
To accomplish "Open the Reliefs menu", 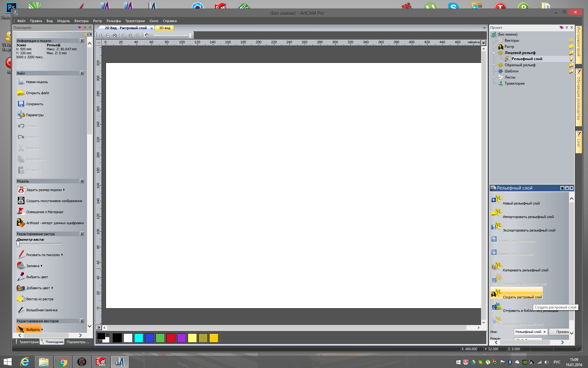I will pyautogui.click(x=114, y=21).
